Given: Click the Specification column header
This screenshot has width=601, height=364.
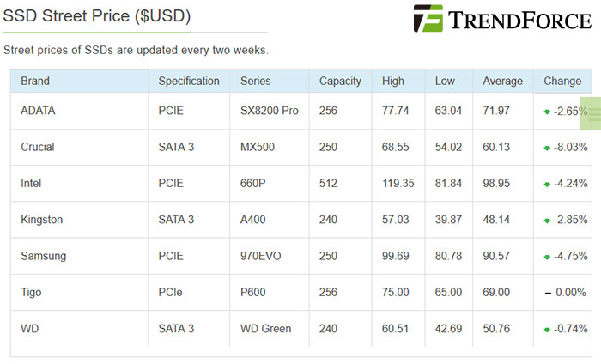Looking at the screenshot, I should 189,81.
